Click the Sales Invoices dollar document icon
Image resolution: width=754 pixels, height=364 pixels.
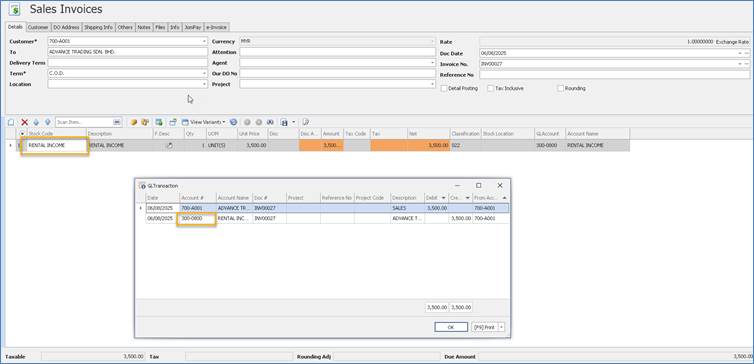point(15,10)
